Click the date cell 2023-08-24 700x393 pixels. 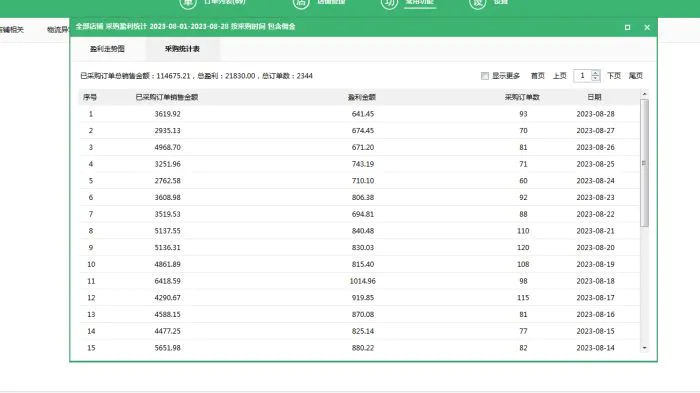click(x=595, y=180)
